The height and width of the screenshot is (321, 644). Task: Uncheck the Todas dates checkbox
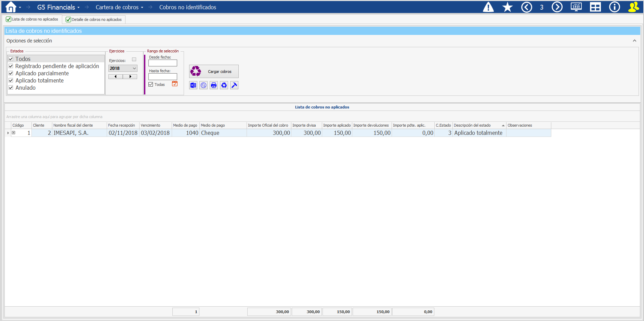[151, 85]
